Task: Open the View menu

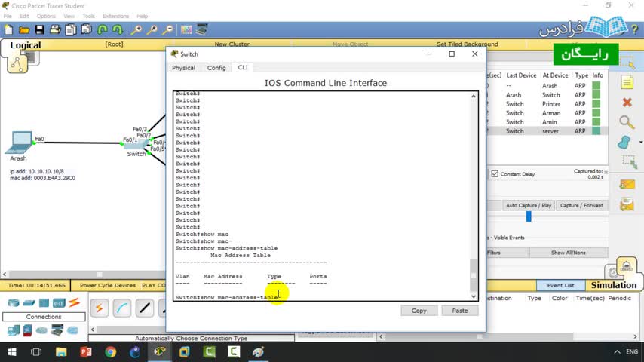Action: 69,16
